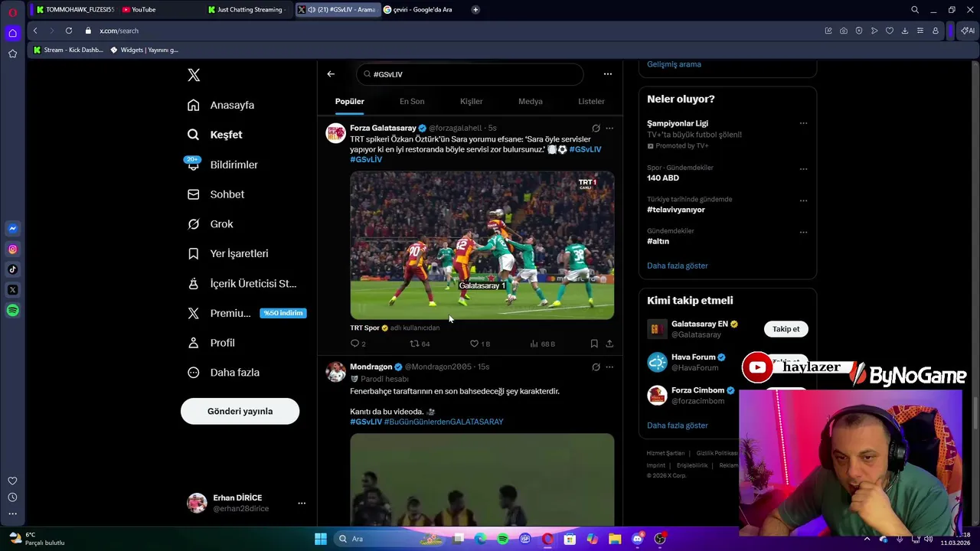The height and width of the screenshot is (551, 980).
Task: Open Grok from sidebar
Action: tap(211, 224)
